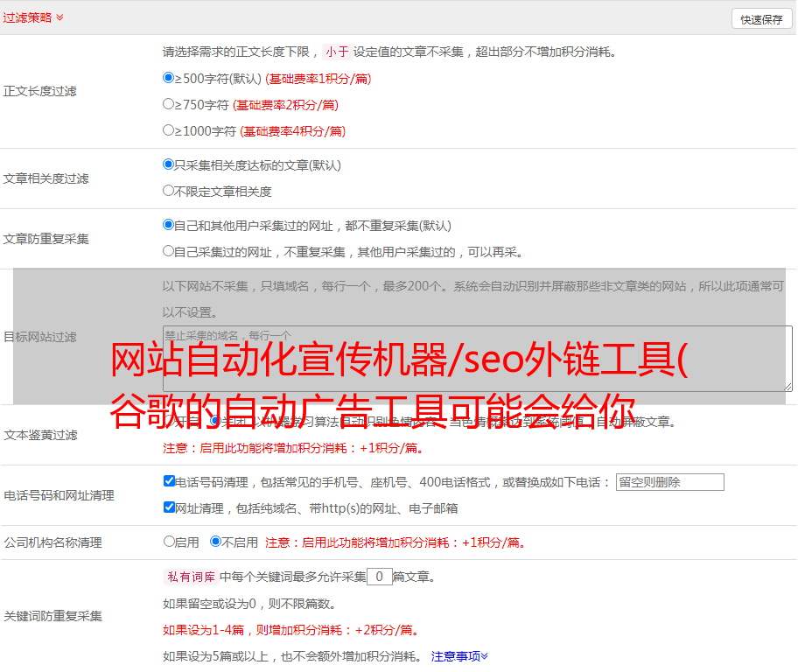Click the (基础费率4积分/篇) red note
The image size is (798, 672).
point(292,131)
